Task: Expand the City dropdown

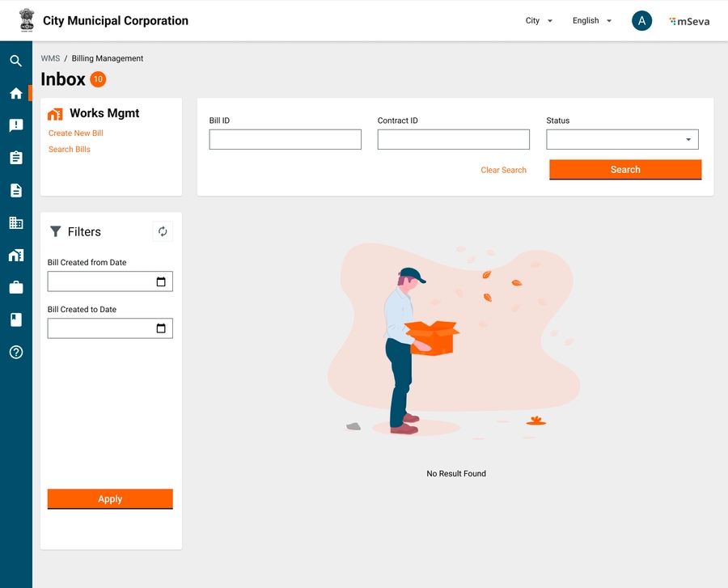Action: click(x=539, y=21)
